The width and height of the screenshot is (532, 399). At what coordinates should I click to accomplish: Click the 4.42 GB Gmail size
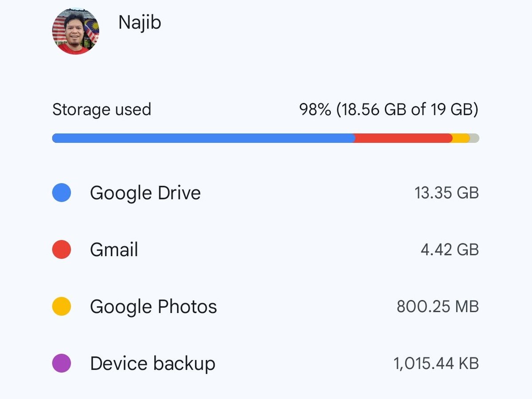pos(450,250)
